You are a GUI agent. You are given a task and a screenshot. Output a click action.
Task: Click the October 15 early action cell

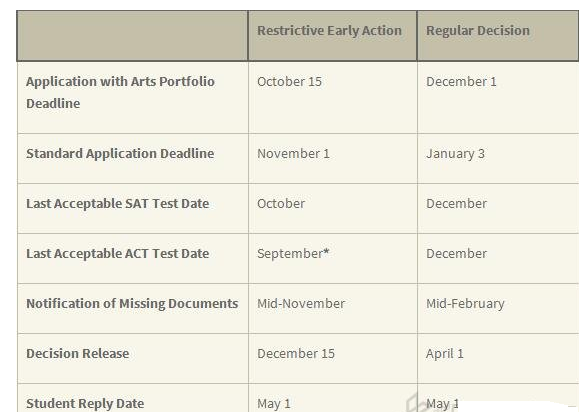pos(290,82)
